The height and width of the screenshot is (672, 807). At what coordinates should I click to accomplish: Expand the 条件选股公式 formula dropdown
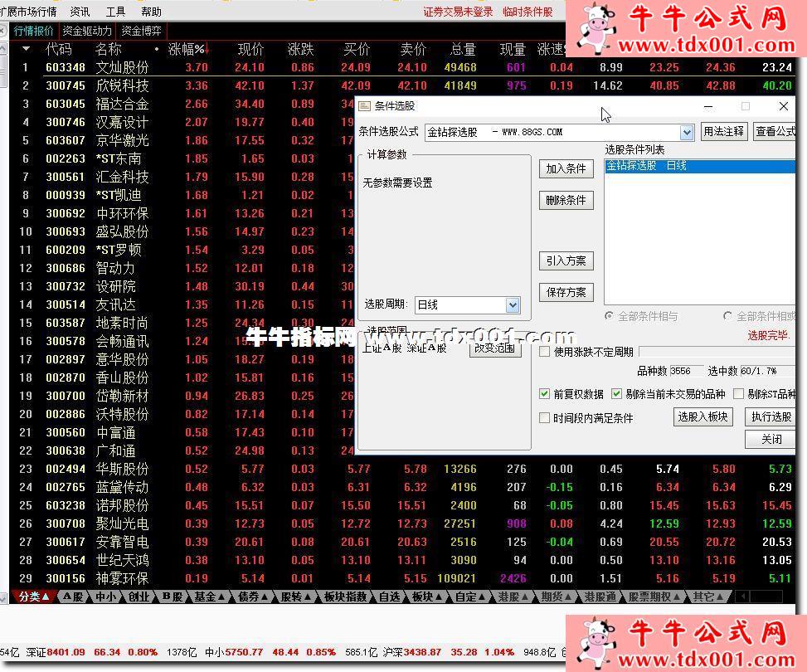coord(686,133)
